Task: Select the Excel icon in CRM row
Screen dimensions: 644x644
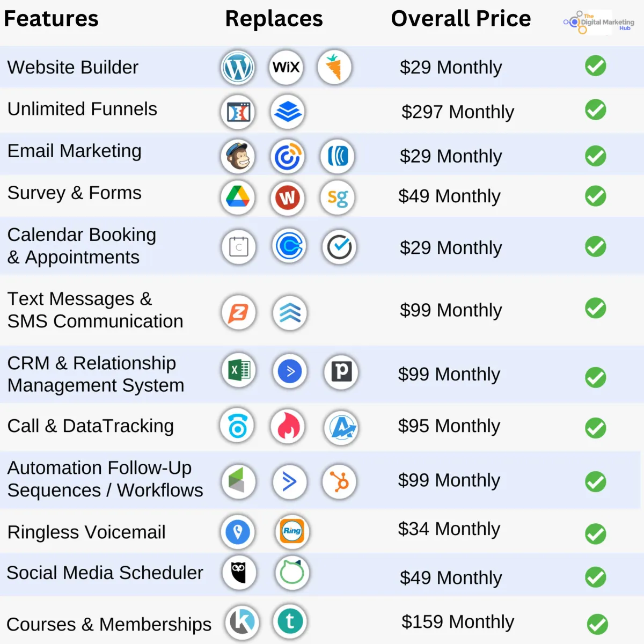Action: pos(239,370)
